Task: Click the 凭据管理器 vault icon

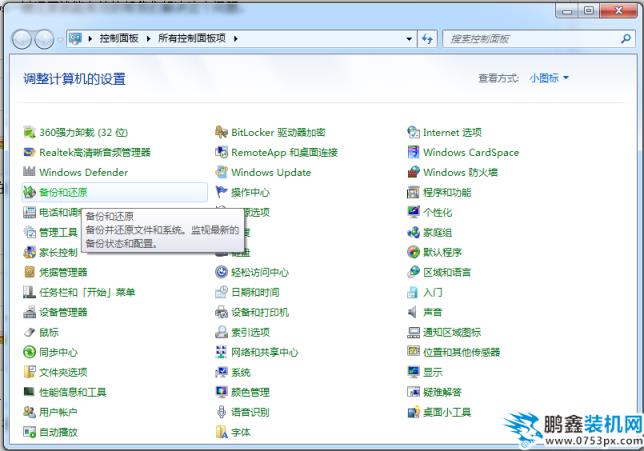Action: pyautogui.click(x=30, y=272)
